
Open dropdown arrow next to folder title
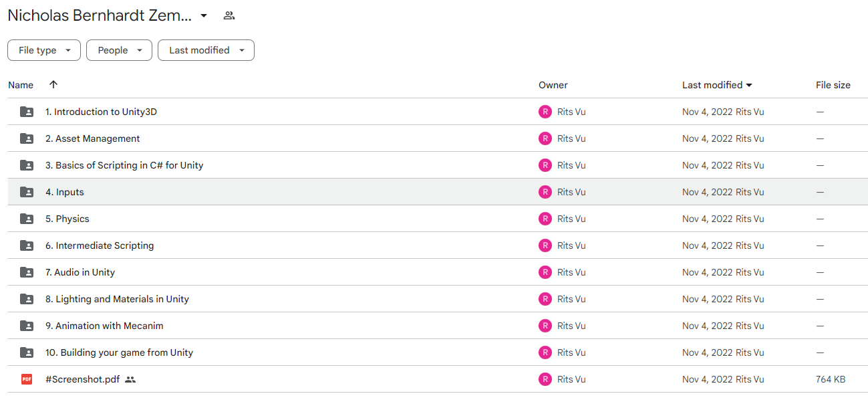tap(204, 15)
